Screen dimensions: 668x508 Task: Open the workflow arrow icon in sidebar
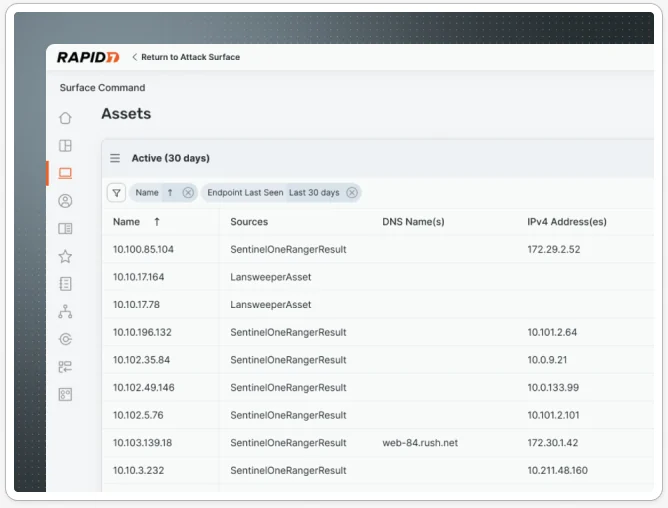click(65, 367)
